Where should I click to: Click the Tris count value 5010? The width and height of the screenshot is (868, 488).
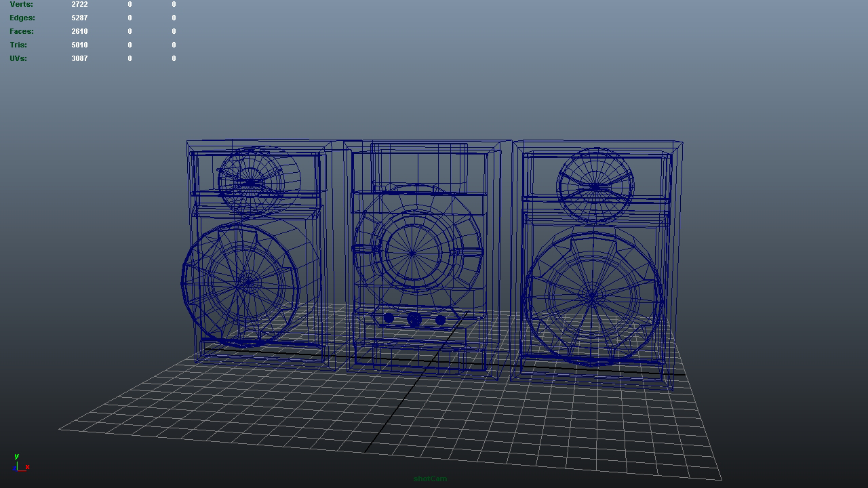click(79, 45)
